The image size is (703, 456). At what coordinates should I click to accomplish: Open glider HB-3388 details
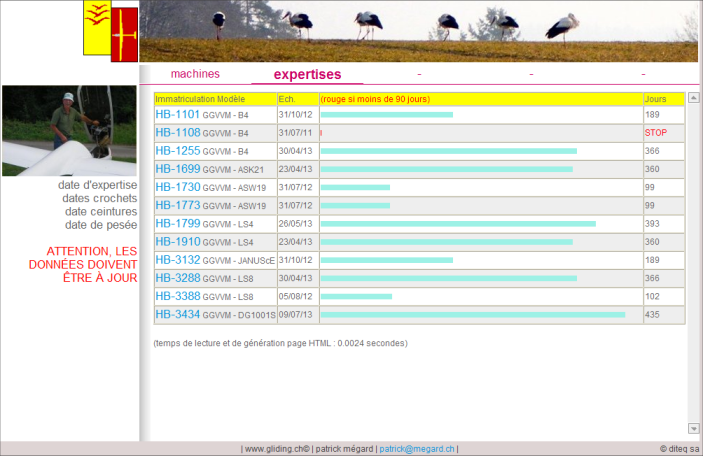coord(178,296)
